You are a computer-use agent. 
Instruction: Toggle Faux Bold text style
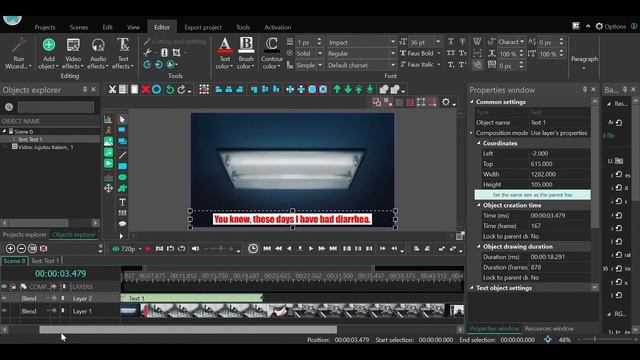pyautogui.click(x=419, y=53)
